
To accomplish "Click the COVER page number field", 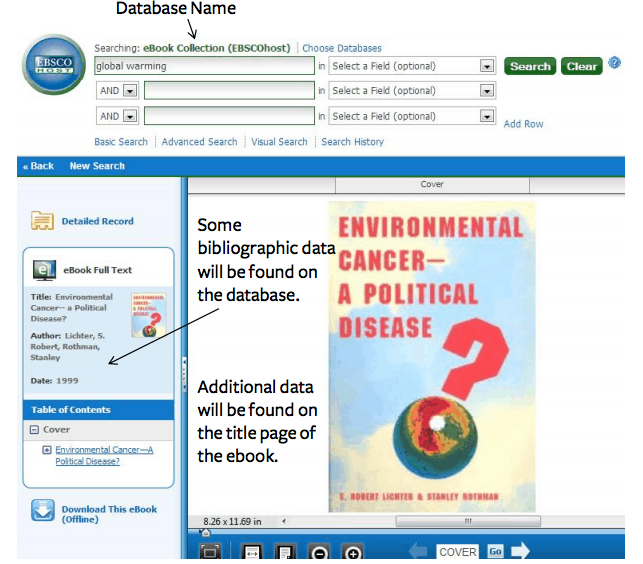I will point(458,552).
